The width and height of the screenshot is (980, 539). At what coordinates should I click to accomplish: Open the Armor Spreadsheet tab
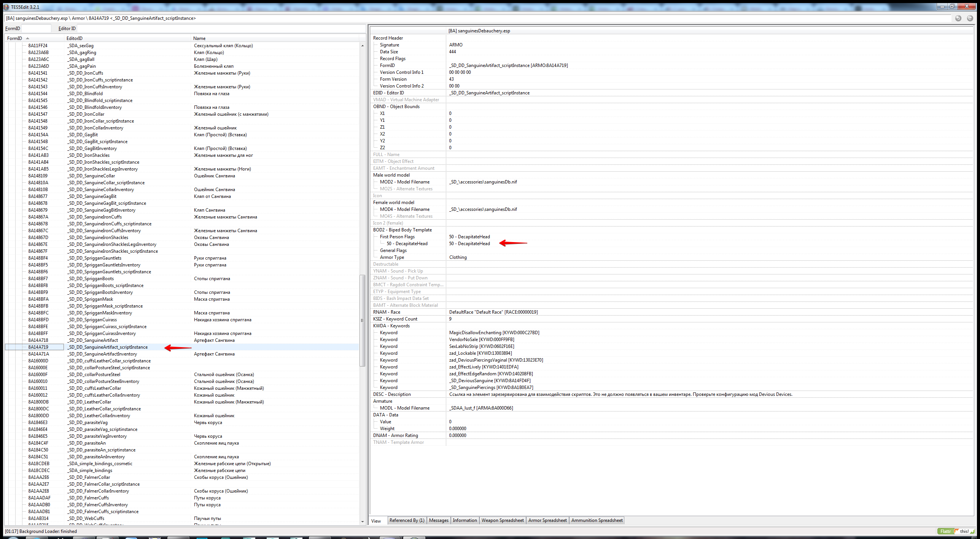(547, 520)
